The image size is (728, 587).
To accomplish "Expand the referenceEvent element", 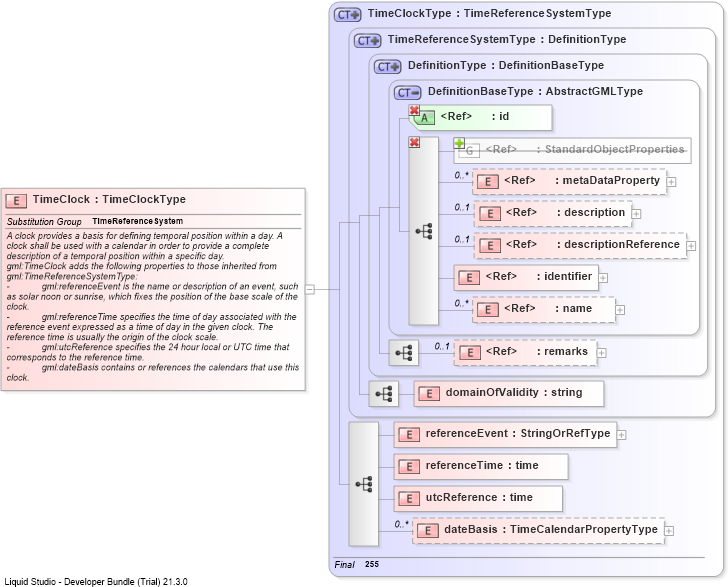I will pos(621,435).
